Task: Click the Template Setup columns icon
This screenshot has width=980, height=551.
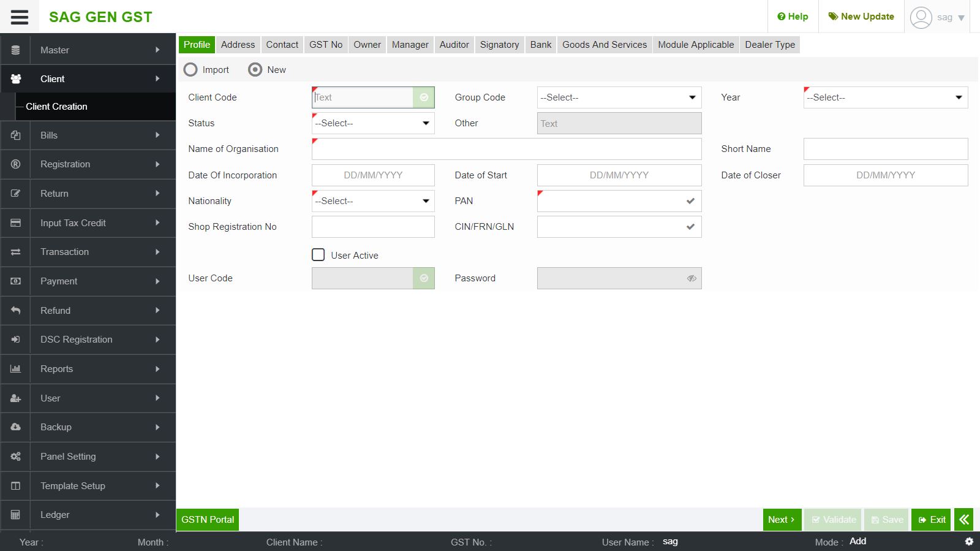Action: coord(16,486)
